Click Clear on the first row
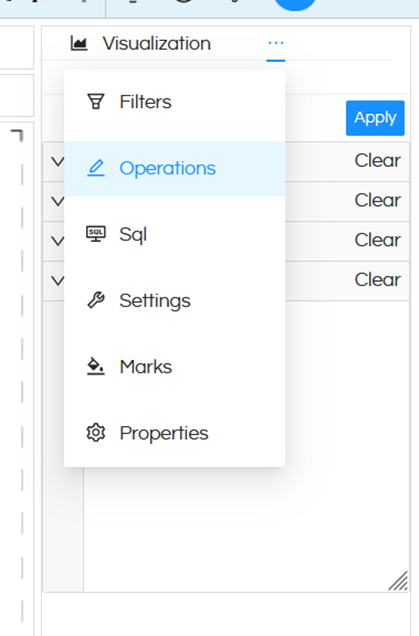 click(x=378, y=161)
